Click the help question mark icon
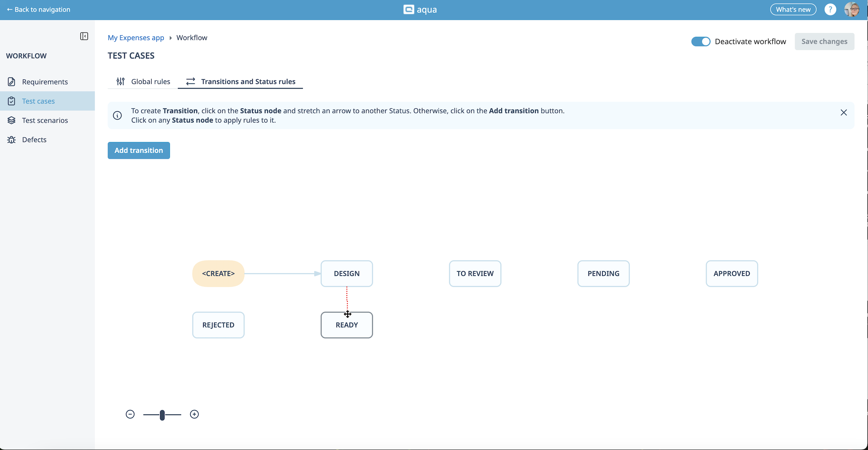The width and height of the screenshot is (868, 450). tap(830, 10)
